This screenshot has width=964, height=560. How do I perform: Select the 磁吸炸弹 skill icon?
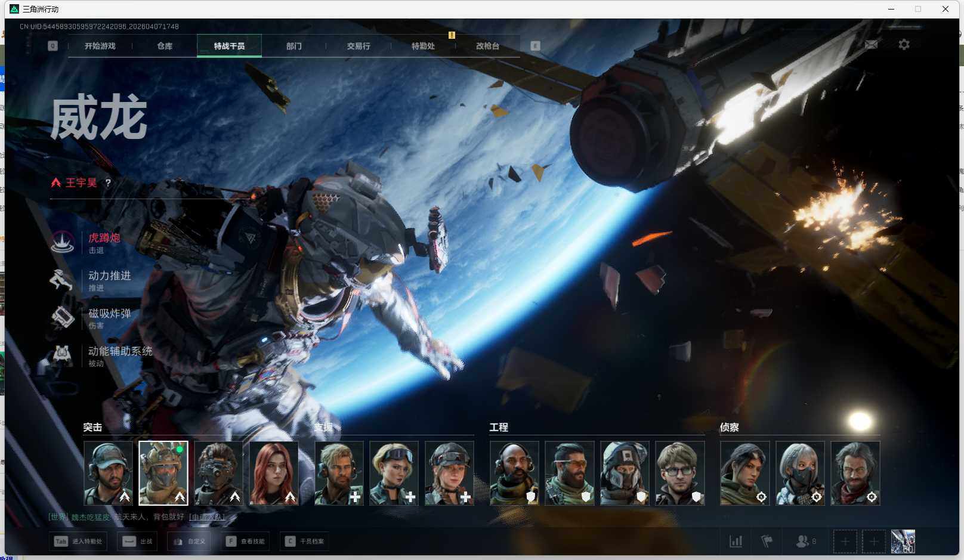63,317
